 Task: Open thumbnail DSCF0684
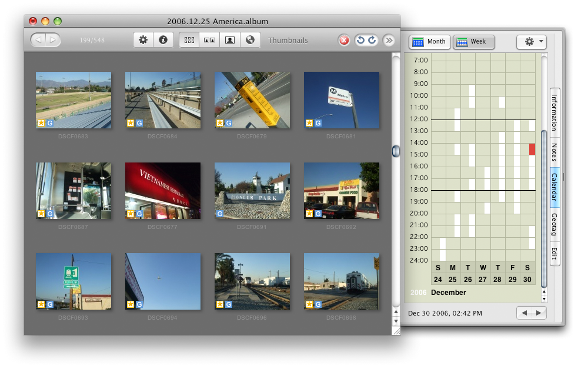(x=163, y=100)
